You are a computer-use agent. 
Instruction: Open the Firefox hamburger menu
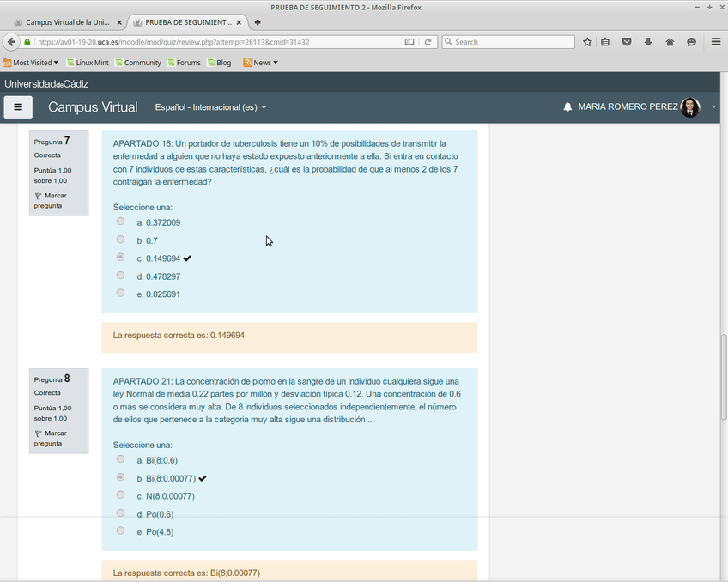pyautogui.click(x=716, y=42)
